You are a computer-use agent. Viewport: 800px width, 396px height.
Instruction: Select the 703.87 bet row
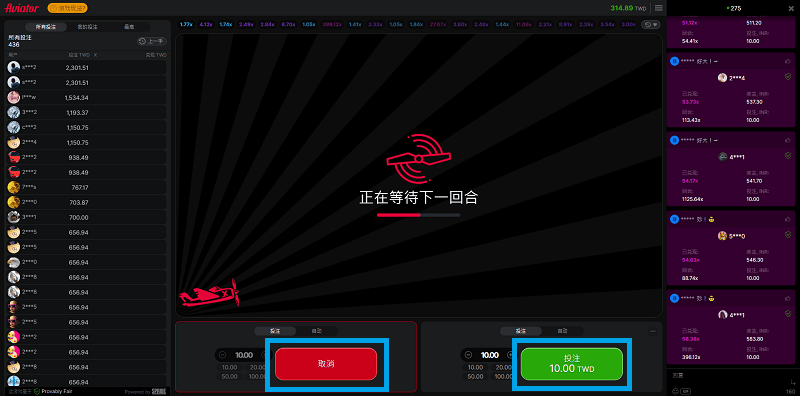tap(87, 203)
